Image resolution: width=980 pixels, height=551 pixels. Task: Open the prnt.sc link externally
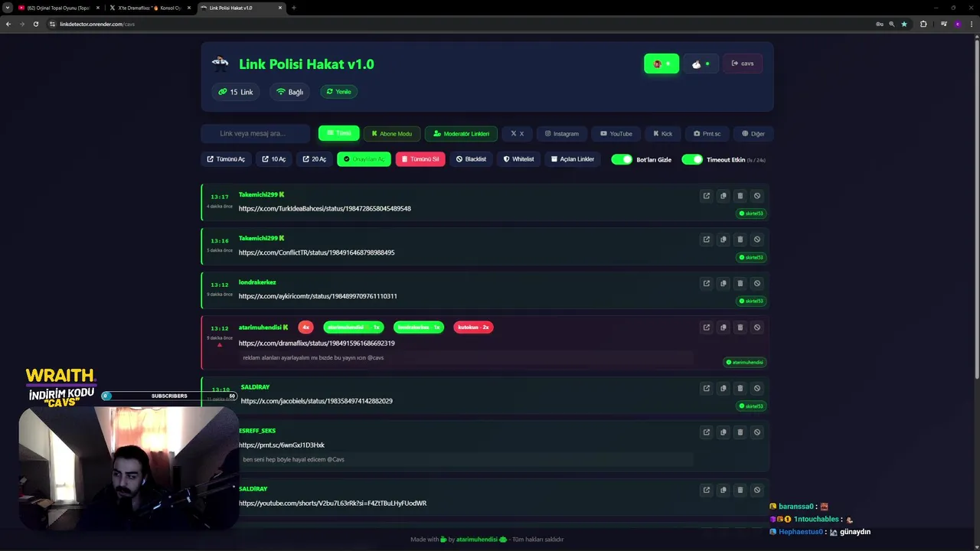point(706,432)
